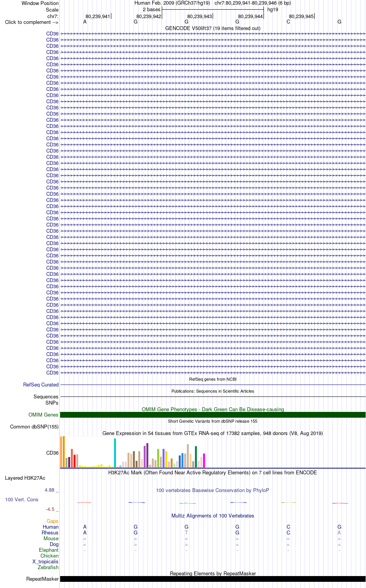Click the SNPs track label
Screen dimensions: 366x588
[x=52, y=403]
